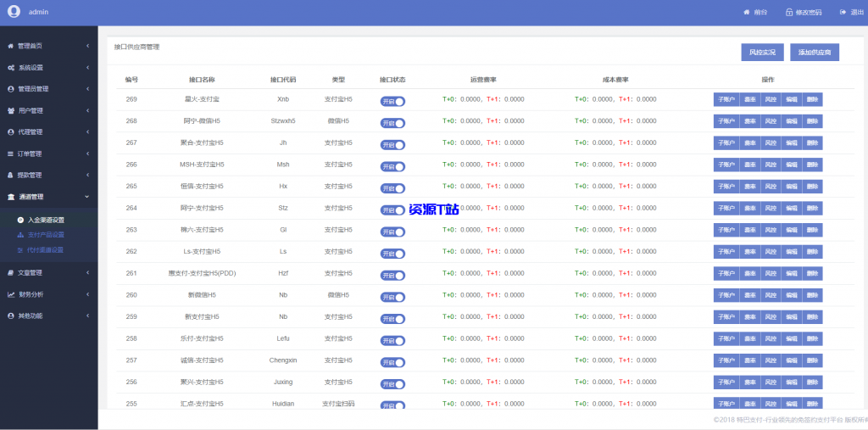Click the 风控实况 button
The height and width of the screenshot is (430, 868).
[x=761, y=53]
